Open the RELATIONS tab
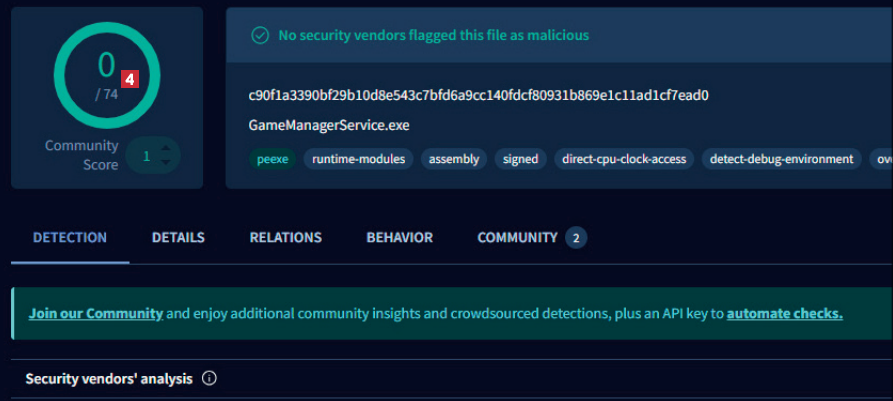The height and width of the screenshot is (401, 893). [285, 237]
